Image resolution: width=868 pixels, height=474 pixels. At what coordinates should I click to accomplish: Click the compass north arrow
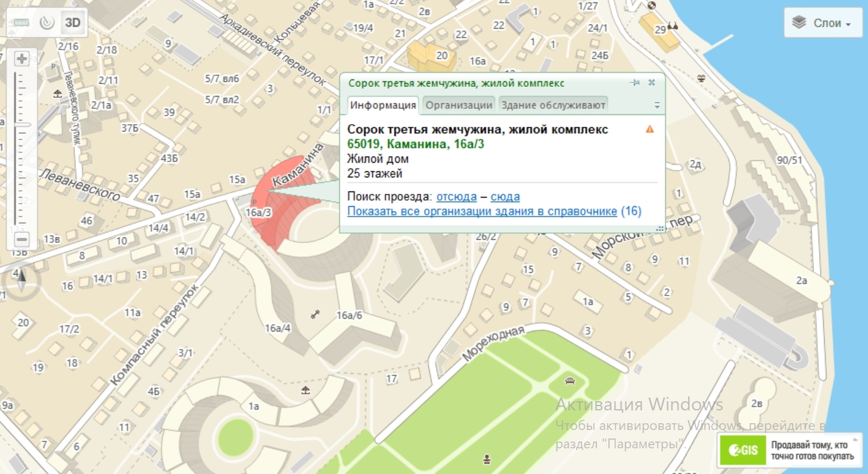(x=22, y=280)
